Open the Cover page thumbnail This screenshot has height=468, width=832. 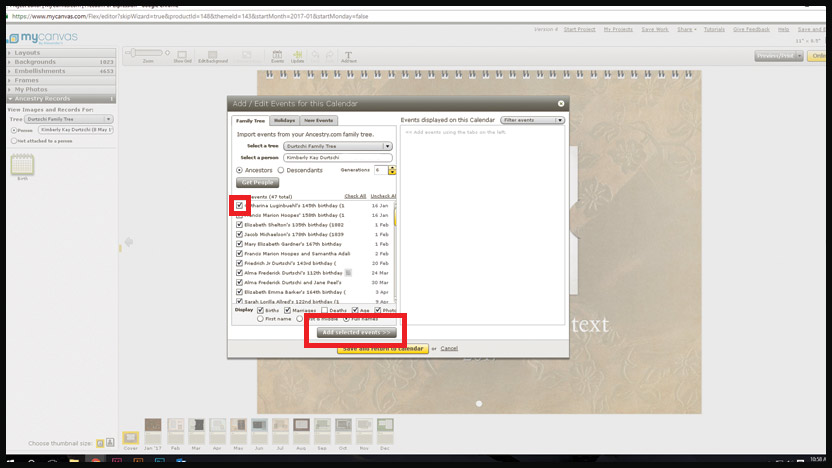(x=130, y=437)
